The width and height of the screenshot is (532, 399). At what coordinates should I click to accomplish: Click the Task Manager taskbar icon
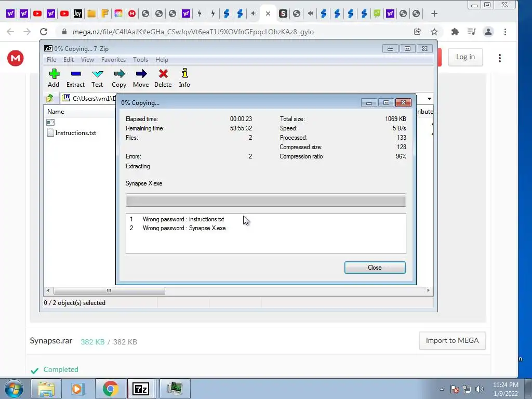(175, 389)
